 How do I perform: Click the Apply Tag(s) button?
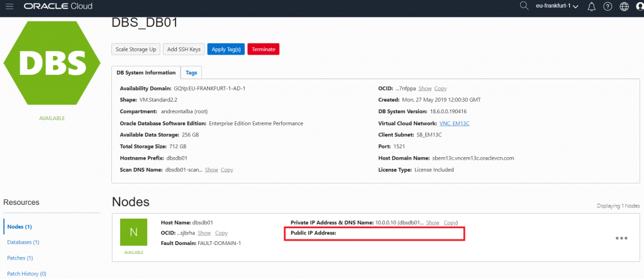[x=226, y=49]
